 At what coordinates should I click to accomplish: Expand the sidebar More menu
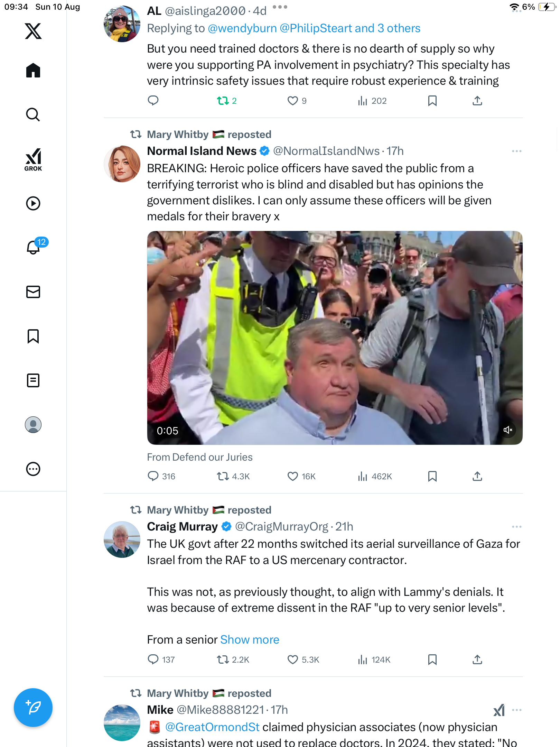click(33, 469)
